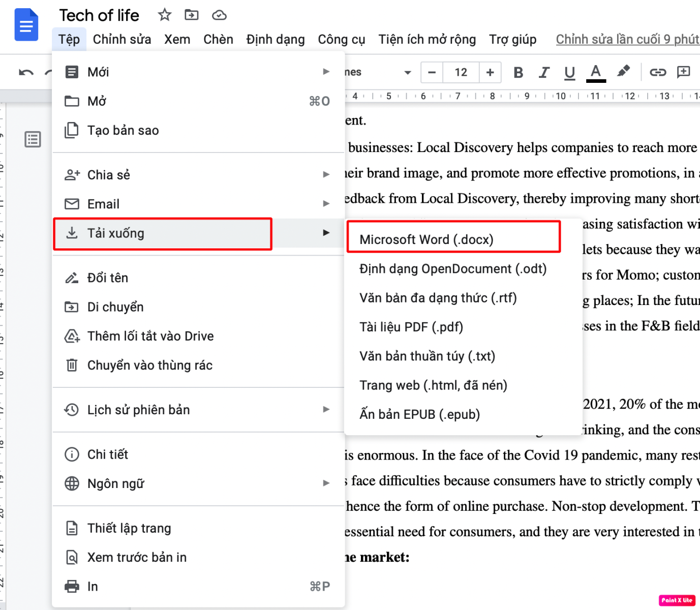Choose Thêm lối tắt vào Drive
Image resolution: width=700 pixels, height=610 pixels.
coord(198,336)
